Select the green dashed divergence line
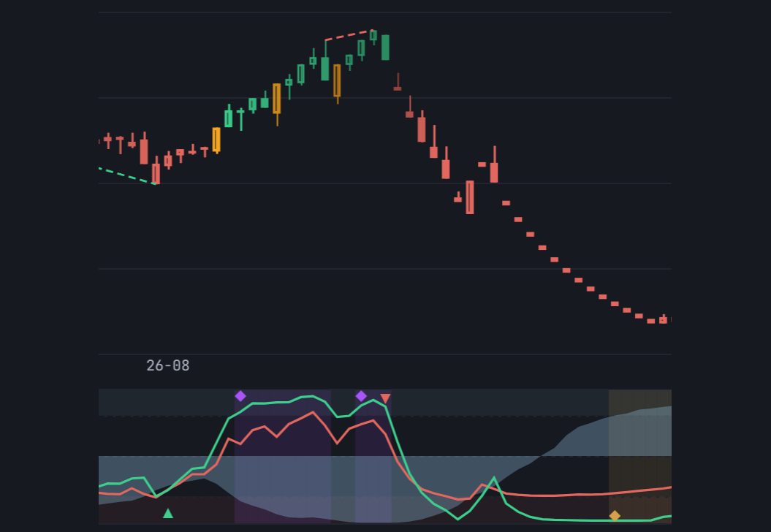The height and width of the screenshot is (532, 771). 127,176
